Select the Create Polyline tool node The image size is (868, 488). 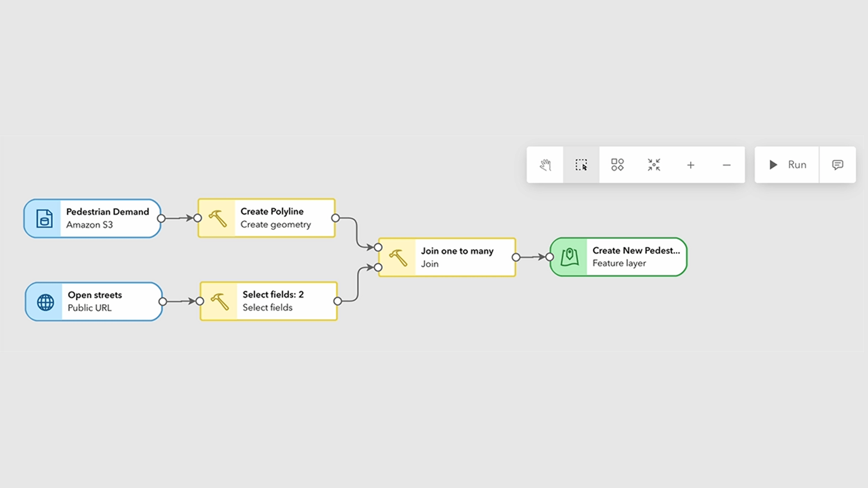(x=276, y=218)
